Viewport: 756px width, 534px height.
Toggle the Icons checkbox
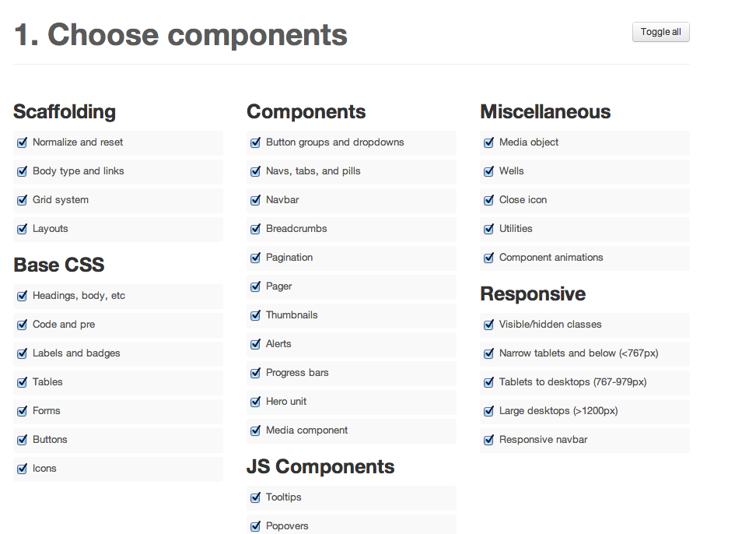(22, 469)
